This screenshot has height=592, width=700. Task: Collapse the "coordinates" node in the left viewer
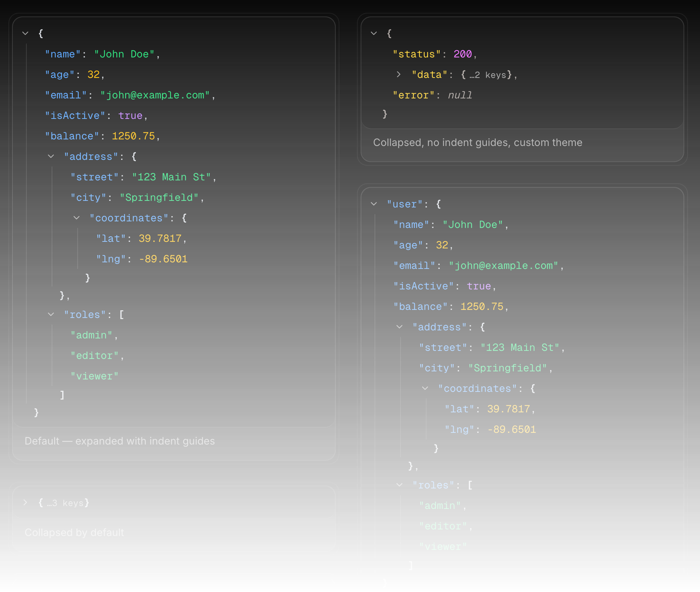click(77, 218)
